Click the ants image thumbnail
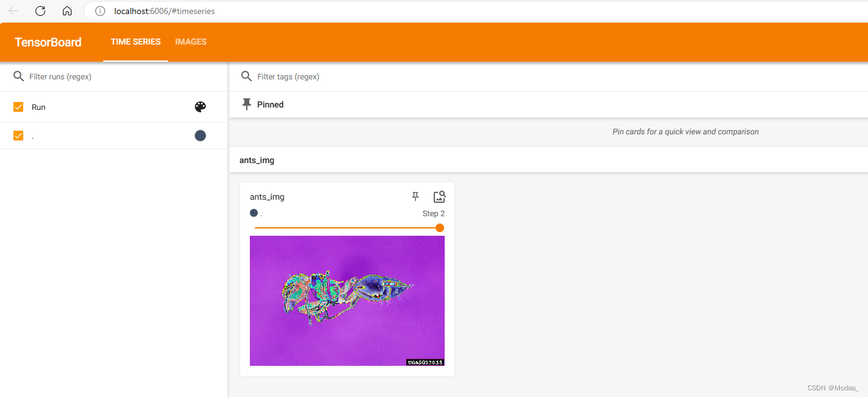The width and height of the screenshot is (868, 397). (x=347, y=300)
